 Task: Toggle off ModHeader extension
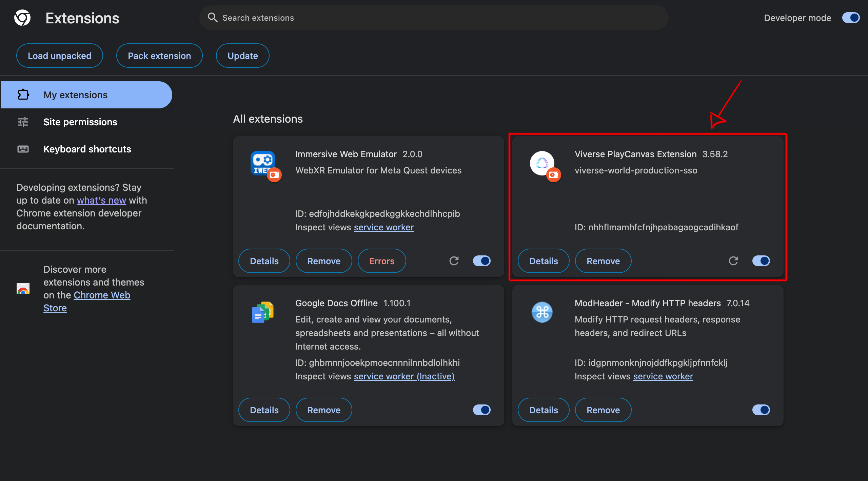[761, 410]
